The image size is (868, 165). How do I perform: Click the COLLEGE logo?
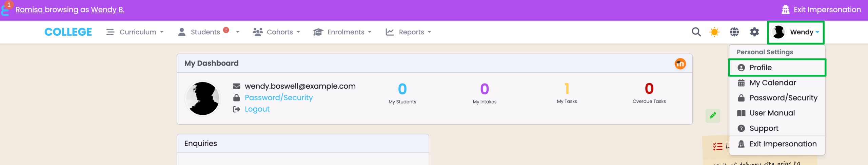68,32
